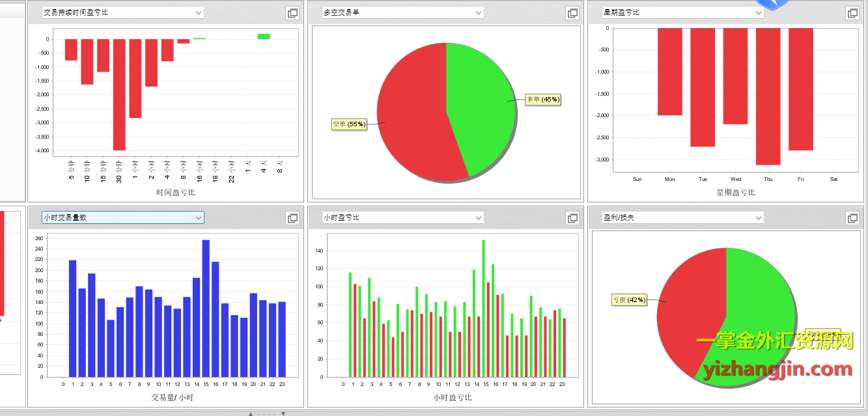Click the 多单 (45%) pie label

click(x=543, y=100)
